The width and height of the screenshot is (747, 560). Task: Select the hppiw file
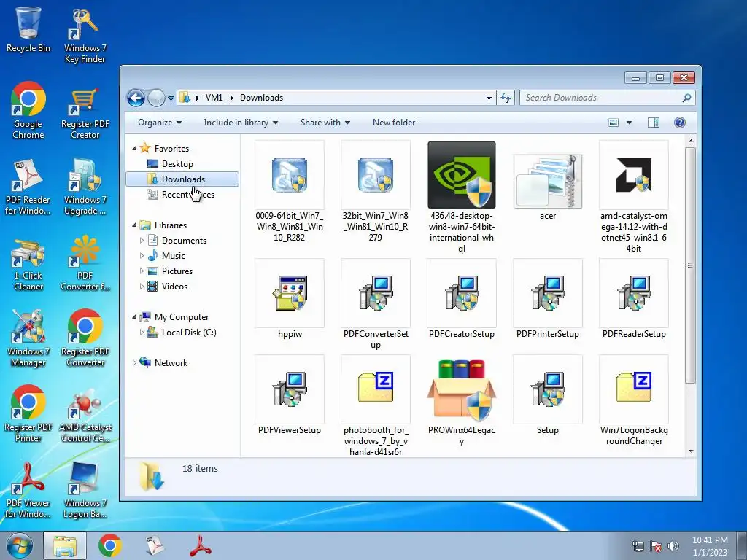pos(290,299)
